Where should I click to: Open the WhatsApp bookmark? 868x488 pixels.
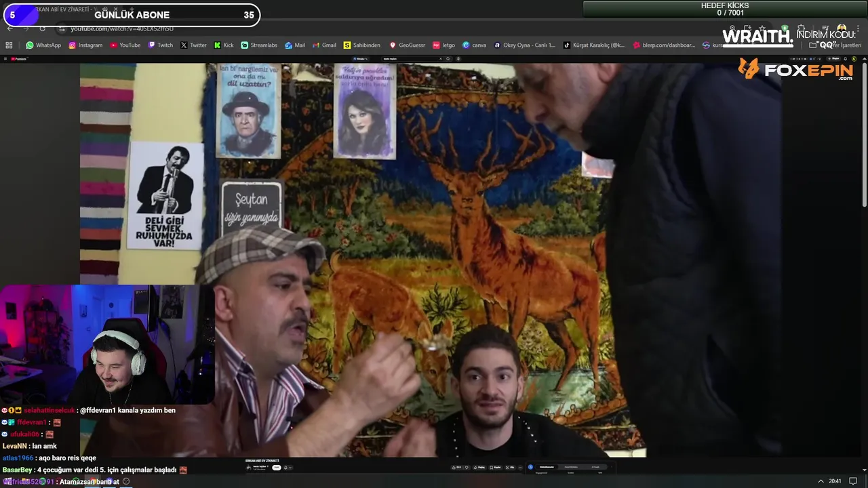43,45
